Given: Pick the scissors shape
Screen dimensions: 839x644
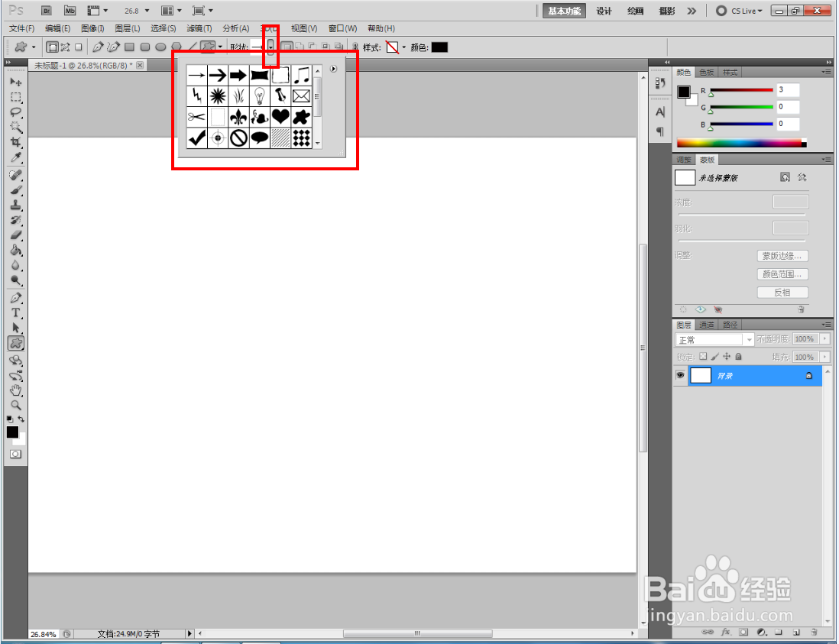Looking at the screenshot, I should pyautogui.click(x=197, y=117).
